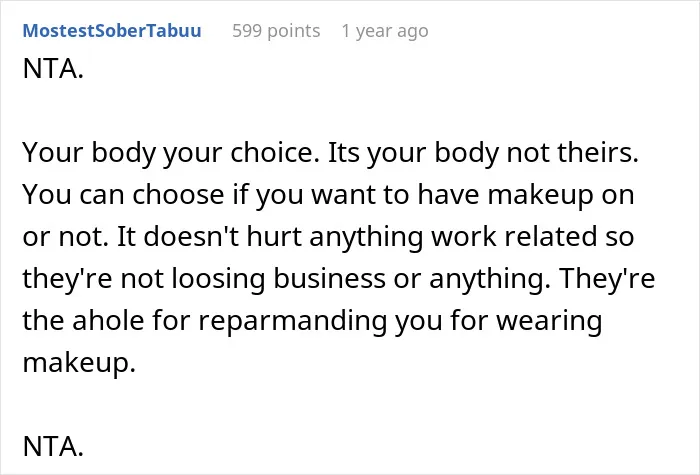Click the misspelled word reparmanding
Image resolution: width=700 pixels, height=475 pixels.
pyautogui.click(x=292, y=321)
